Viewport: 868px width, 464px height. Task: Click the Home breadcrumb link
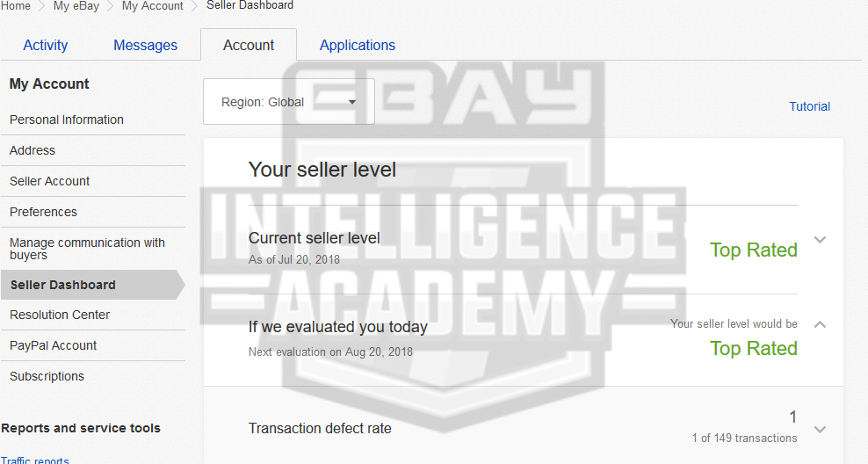click(x=16, y=5)
